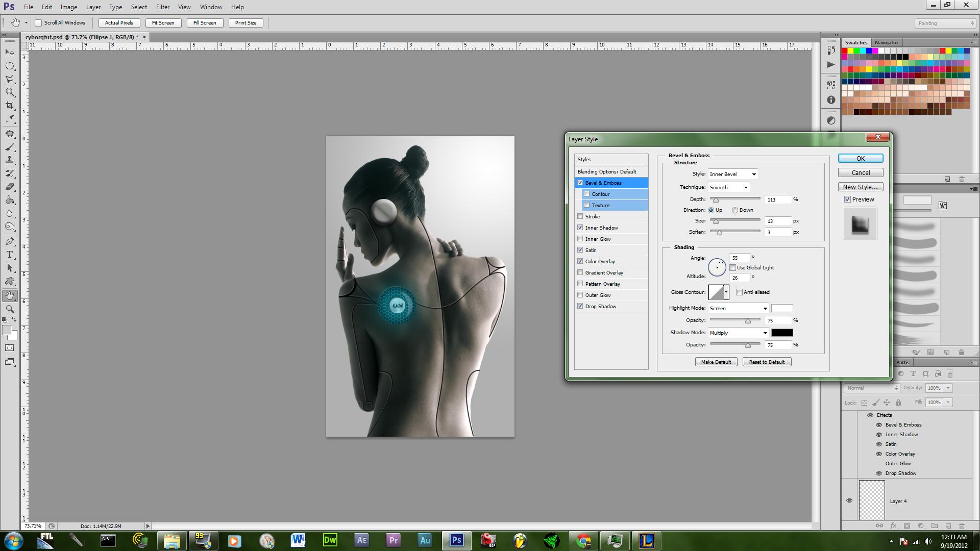Open the Highlight Mode dropdown (Screen)
Image resolution: width=980 pixels, height=551 pixels.
click(738, 308)
